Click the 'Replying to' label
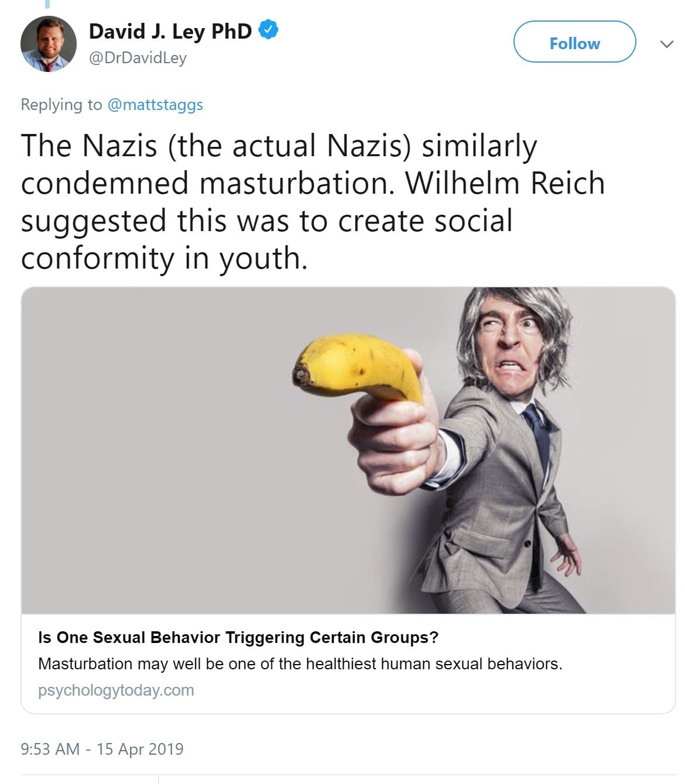The height and width of the screenshot is (784, 685). tap(61, 105)
